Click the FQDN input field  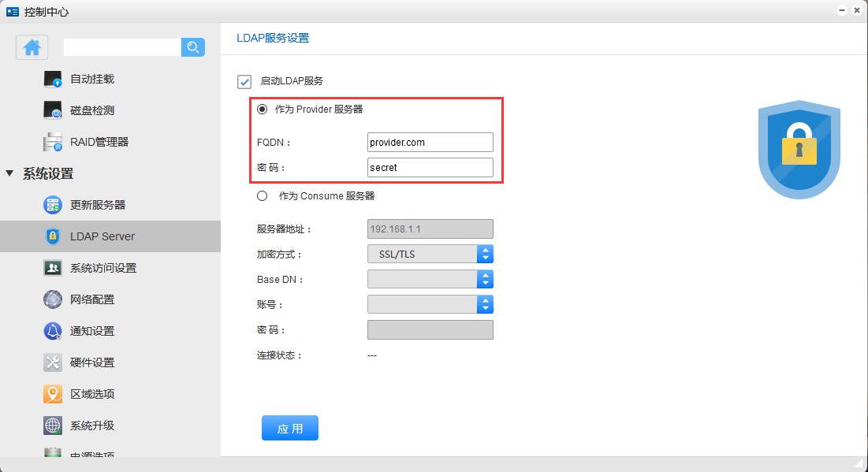(430, 142)
